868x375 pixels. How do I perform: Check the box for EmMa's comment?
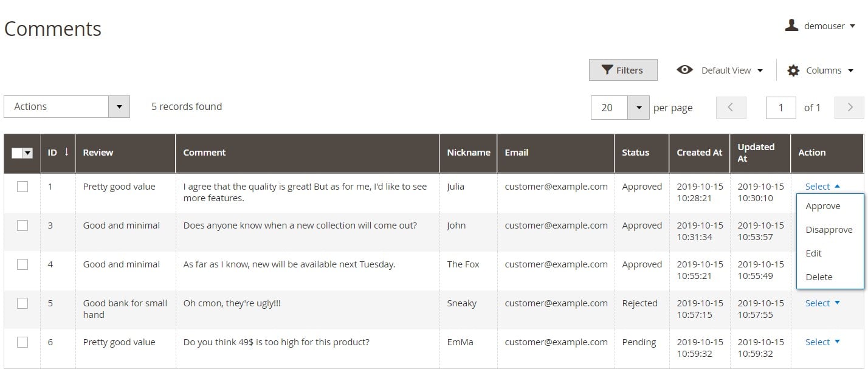point(22,342)
